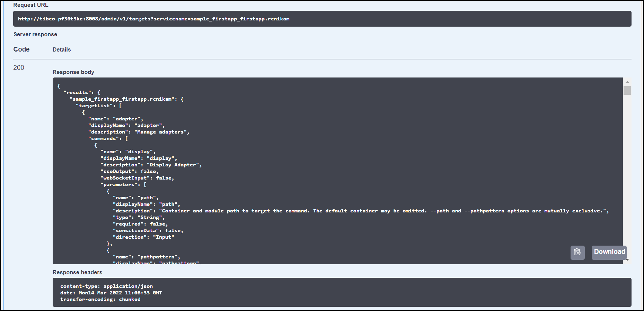Click the "Display Adapter" description line
644x311 pixels.
coord(151,165)
